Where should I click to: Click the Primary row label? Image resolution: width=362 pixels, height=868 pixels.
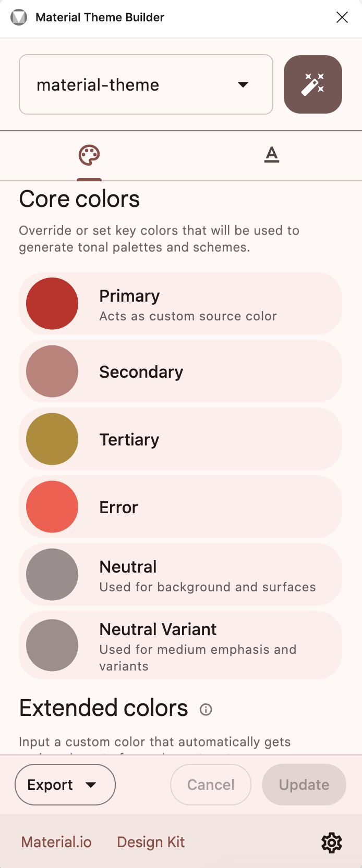click(130, 296)
